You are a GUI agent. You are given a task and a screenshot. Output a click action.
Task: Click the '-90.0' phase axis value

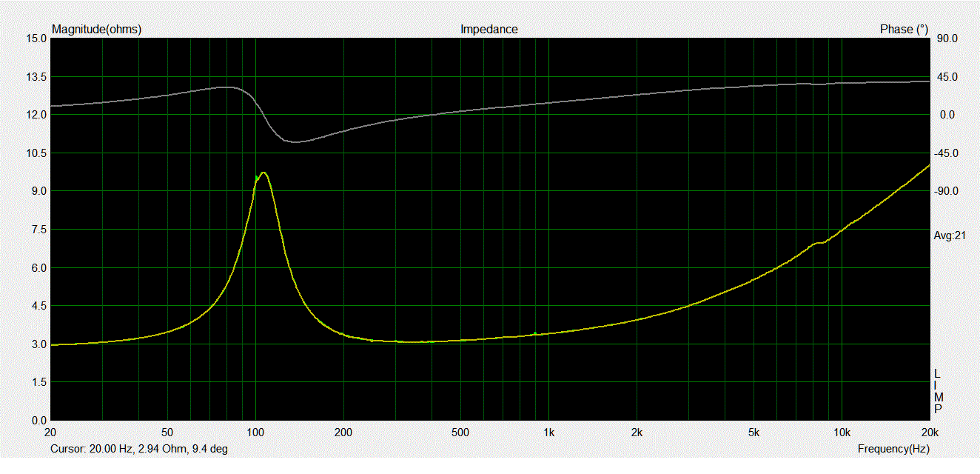pos(946,191)
